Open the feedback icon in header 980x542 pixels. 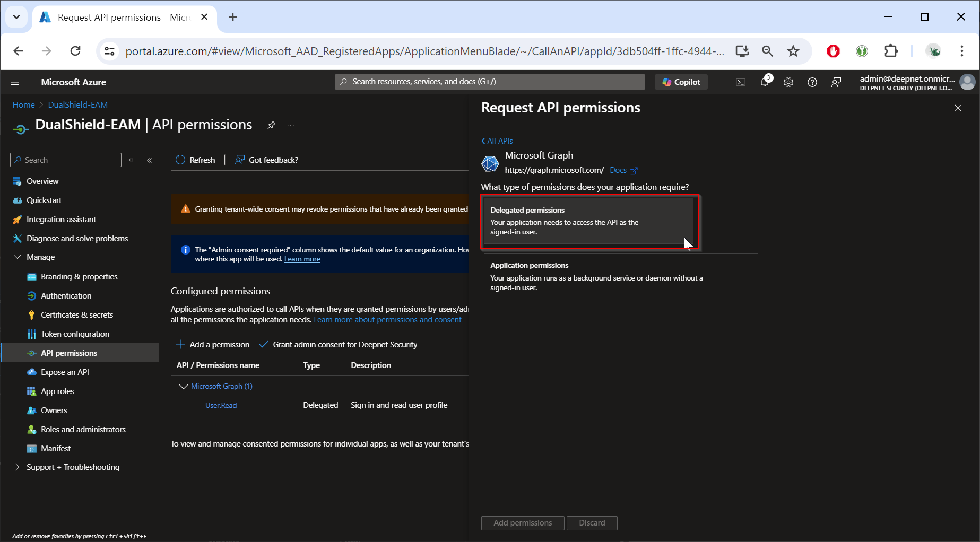pos(836,82)
